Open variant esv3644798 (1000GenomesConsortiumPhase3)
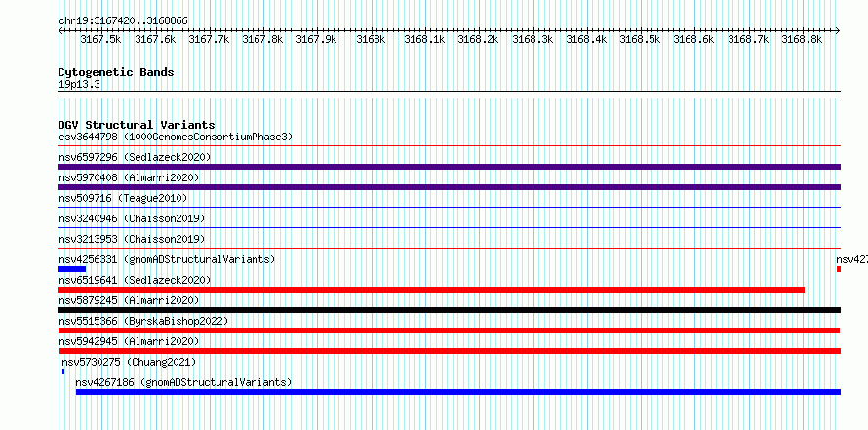This screenshot has width=868, height=430. (x=176, y=137)
